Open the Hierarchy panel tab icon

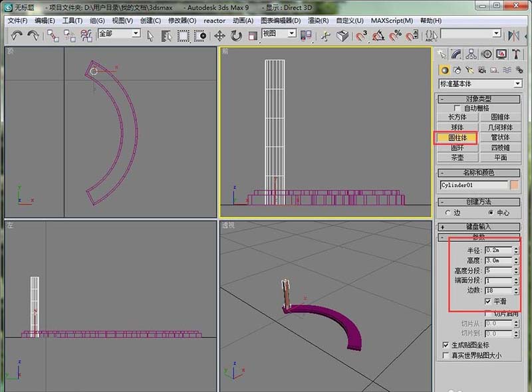[x=471, y=54]
